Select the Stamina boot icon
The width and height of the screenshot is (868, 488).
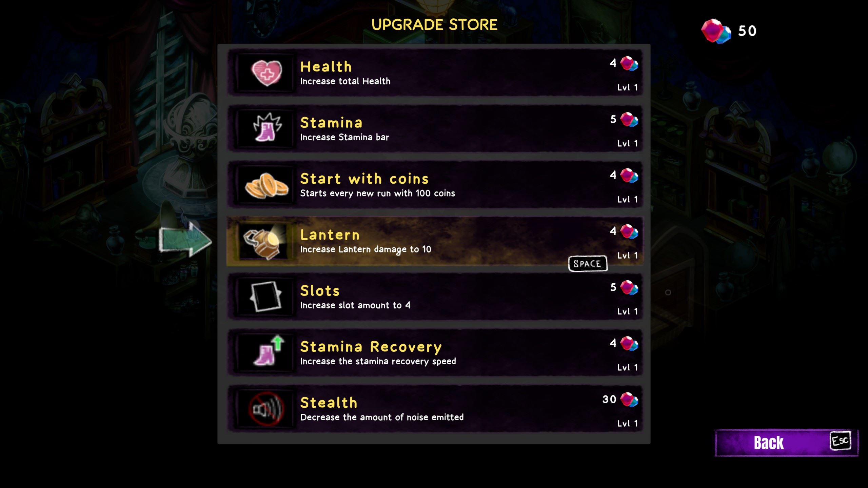[267, 127]
